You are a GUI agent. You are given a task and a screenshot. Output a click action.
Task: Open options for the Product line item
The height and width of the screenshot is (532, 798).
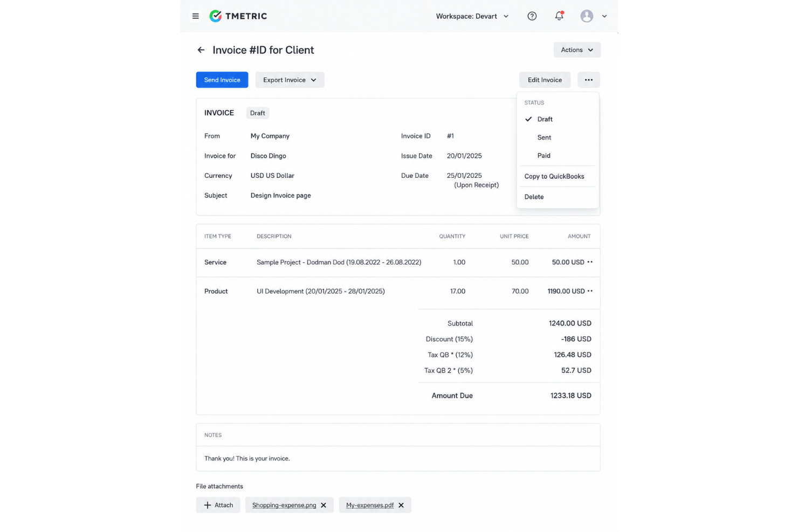(x=590, y=291)
